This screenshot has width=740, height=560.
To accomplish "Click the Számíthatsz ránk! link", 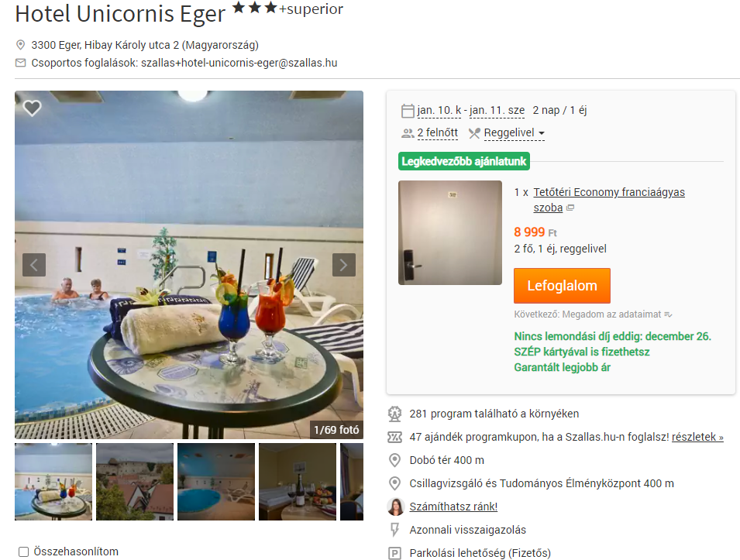I will pyautogui.click(x=453, y=507).
